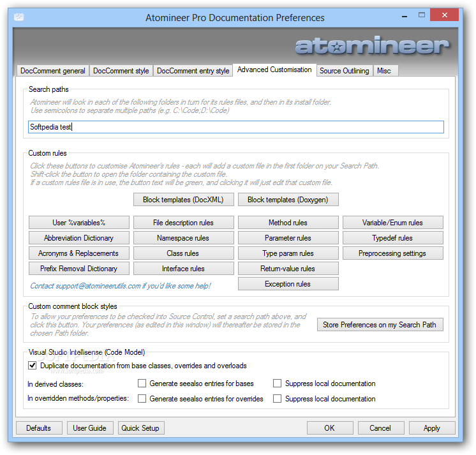
Task: Open the Prefix Removal Dictionary
Action: (79, 269)
